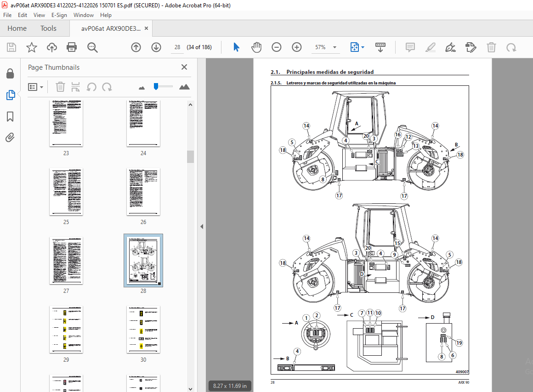Zoom in with plus button
533x392 pixels.
coord(297,47)
